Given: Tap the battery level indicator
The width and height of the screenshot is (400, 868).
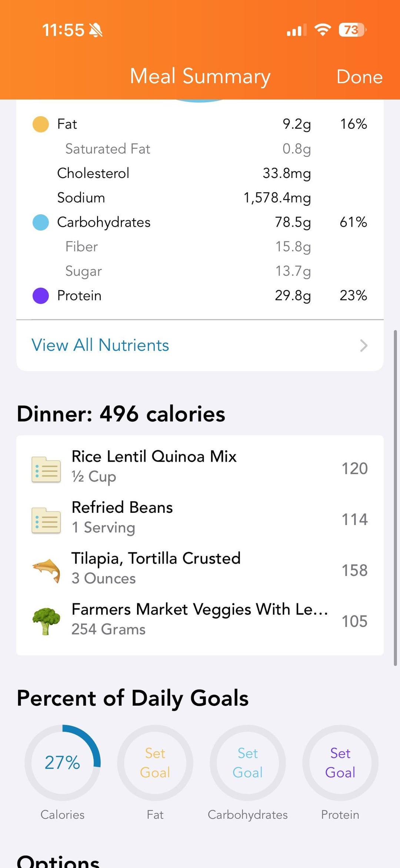Looking at the screenshot, I should tap(352, 30).
